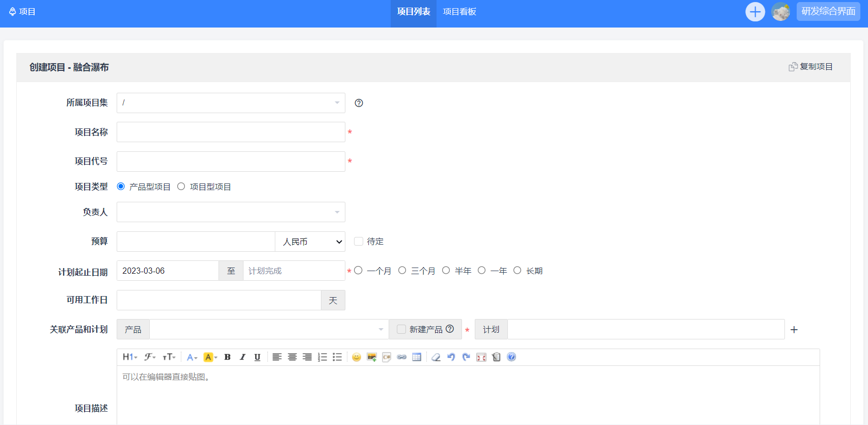Click the insert image icon
The height and width of the screenshot is (425, 868).
tap(371, 357)
